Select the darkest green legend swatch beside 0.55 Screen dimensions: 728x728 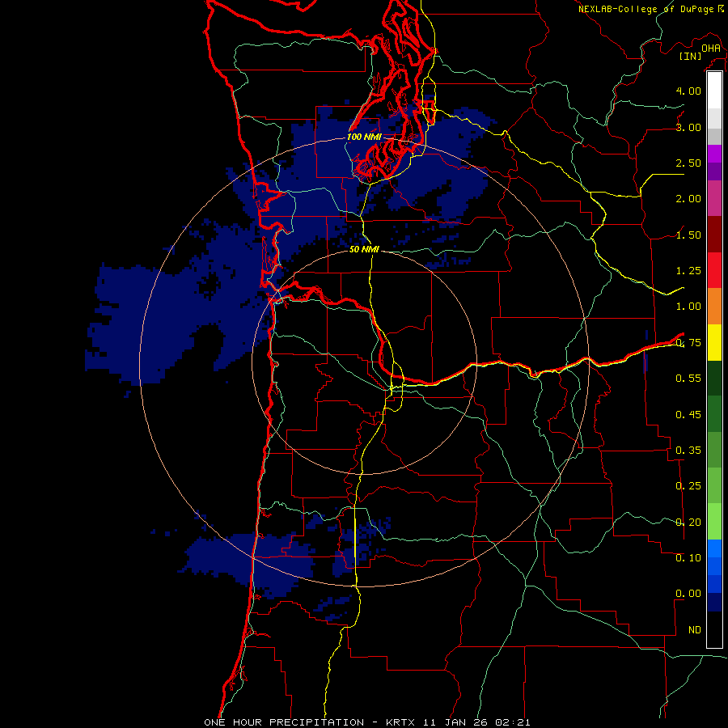tap(714, 378)
